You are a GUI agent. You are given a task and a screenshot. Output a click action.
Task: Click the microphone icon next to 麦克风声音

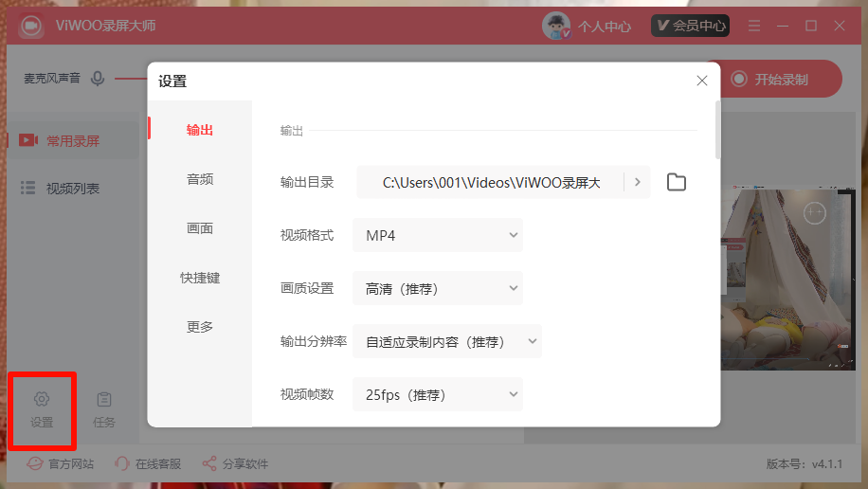(98, 79)
